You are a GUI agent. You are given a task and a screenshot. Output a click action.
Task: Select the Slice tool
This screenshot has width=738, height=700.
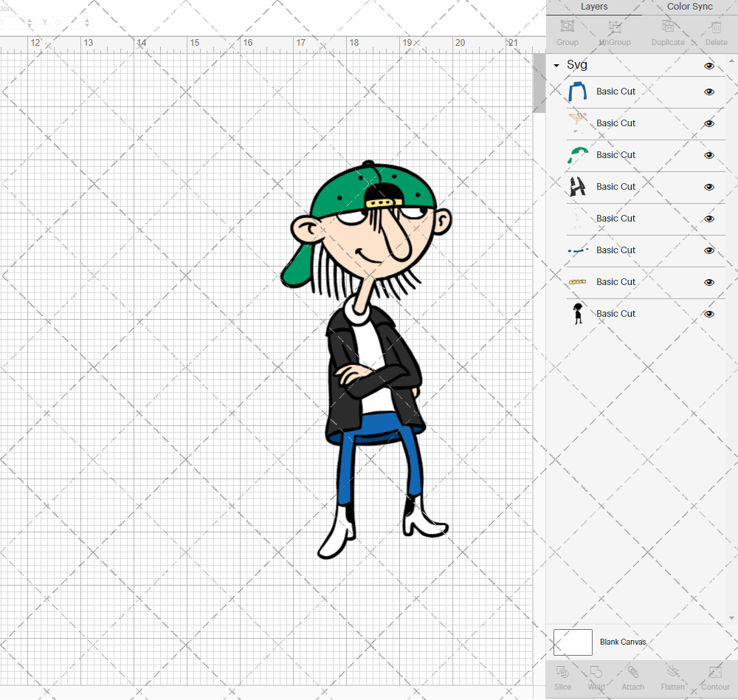(x=562, y=672)
